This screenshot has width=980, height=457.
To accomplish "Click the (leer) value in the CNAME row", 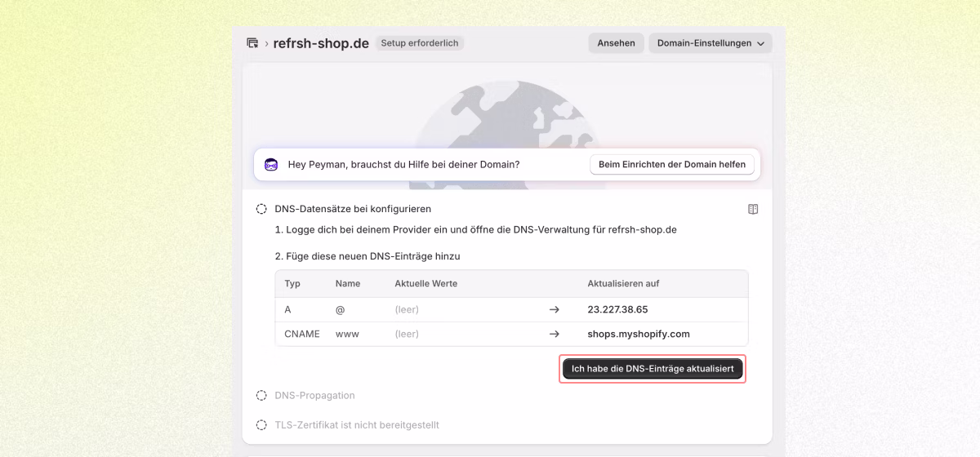I will [407, 334].
